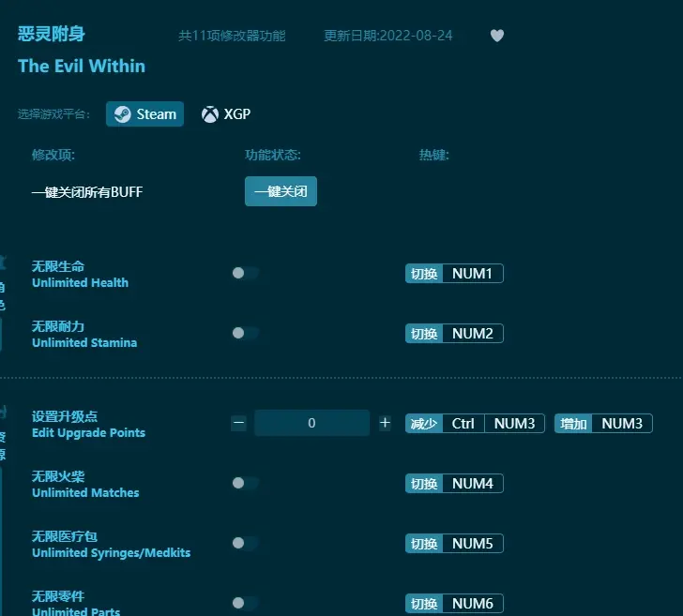
Task: Click 切换 hotkey button for NUM6
Action: coord(424,604)
